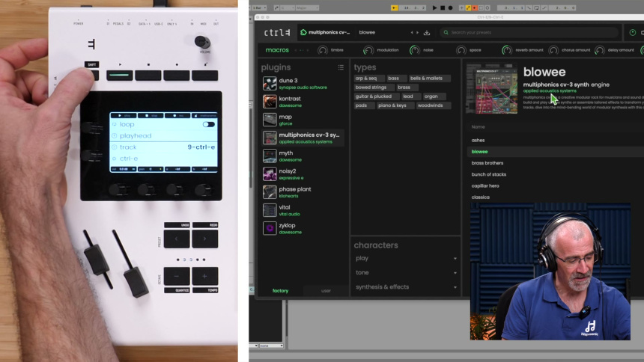Screen dimensions: 644x362
Task: Click the stop button in Ableton transport
Action: coord(443,7)
